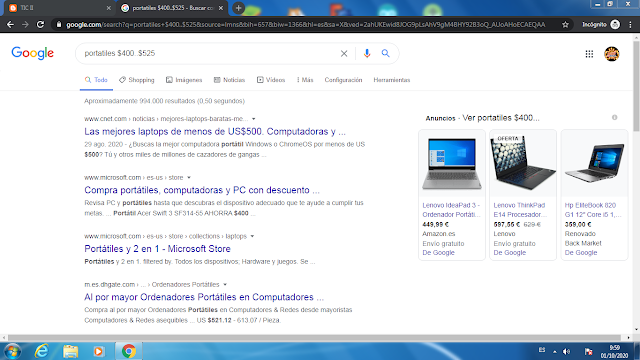
Task: Click the blue magnifier search icon
Action: (x=385, y=53)
